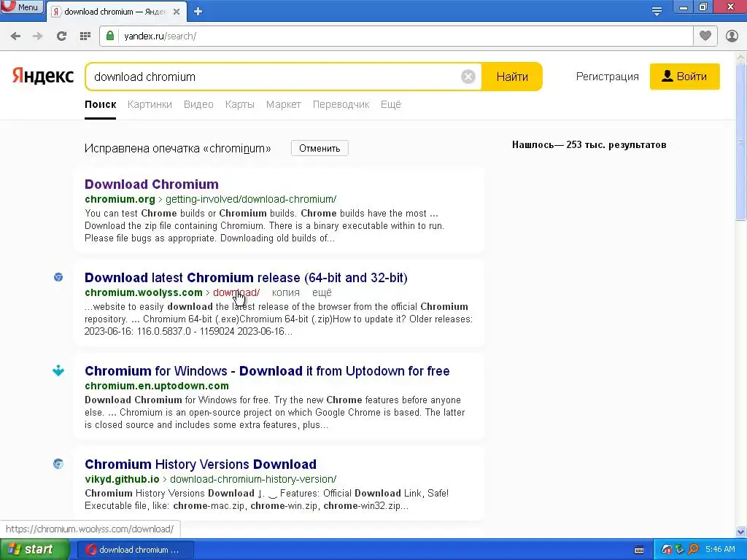Image resolution: width=747 pixels, height=560 pixels.
Task: Reload the page with refresh icon
Action: [61, 36]
